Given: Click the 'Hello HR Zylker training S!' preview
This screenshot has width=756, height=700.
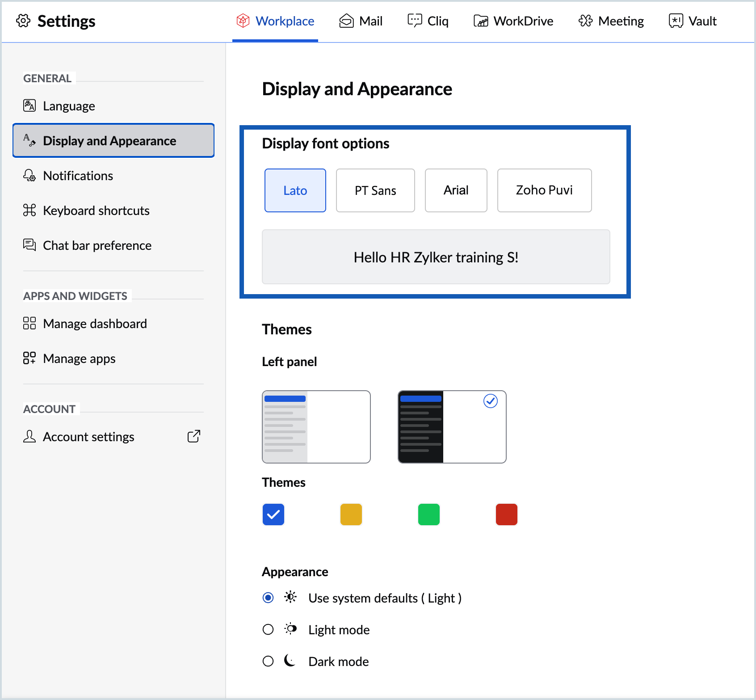Looking at the screenshot, I should (436, 257).
